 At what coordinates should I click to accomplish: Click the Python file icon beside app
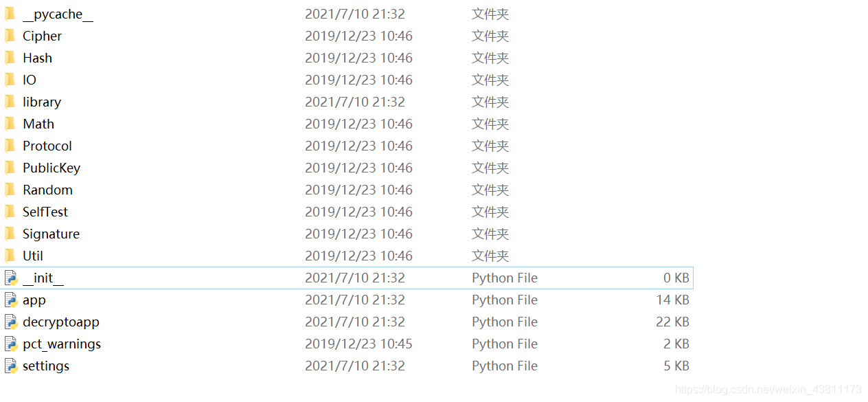(x=11, y=300)
